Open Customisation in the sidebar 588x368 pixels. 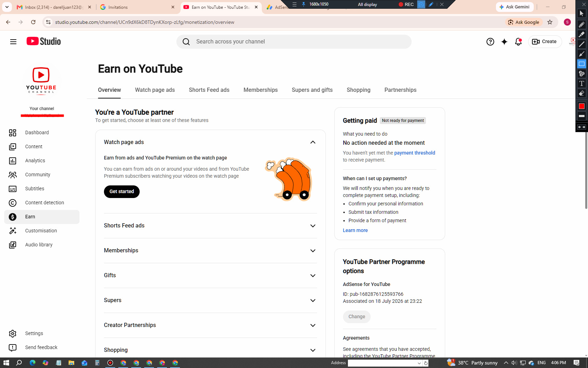pos(42,231)
